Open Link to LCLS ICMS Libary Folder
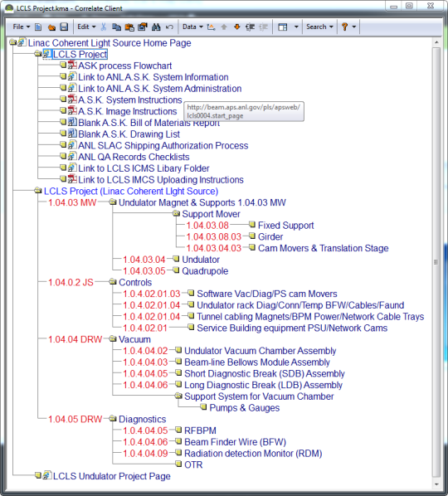Viewport: 448px width, 496px height. click(144, 168)
